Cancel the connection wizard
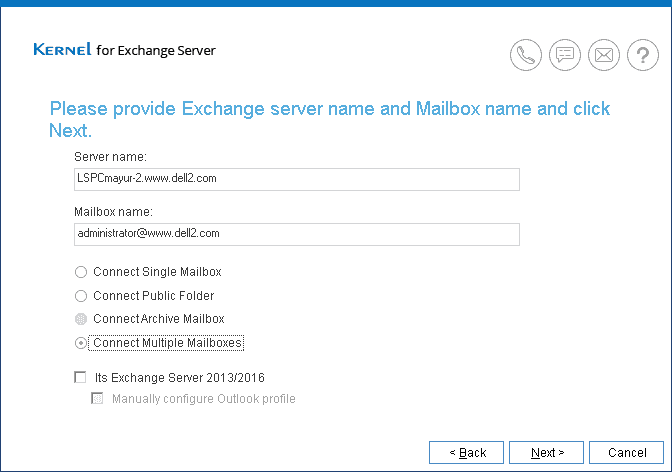Viewport: 672px width, 472px height. tap(627, 452)
